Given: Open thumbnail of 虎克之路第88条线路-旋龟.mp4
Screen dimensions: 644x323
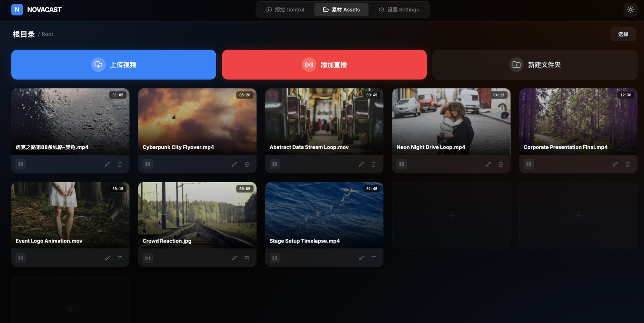Looking at the screenshot, I should click(70, 121).
